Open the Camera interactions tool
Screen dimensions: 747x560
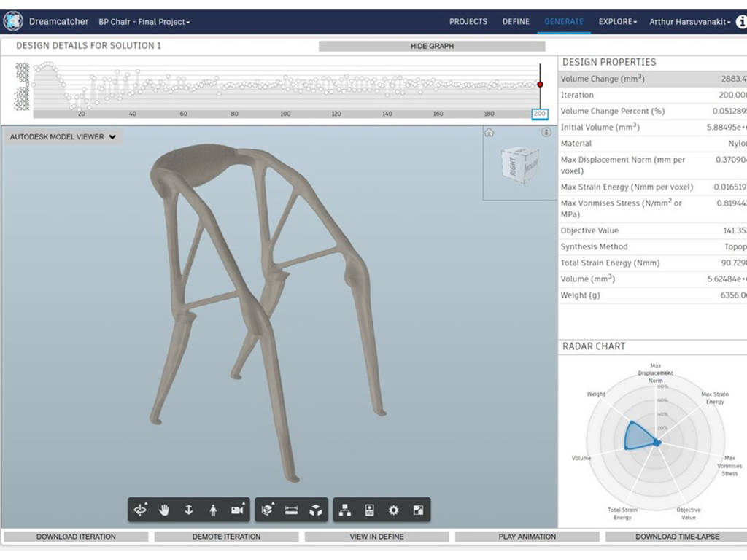(237, 510)
